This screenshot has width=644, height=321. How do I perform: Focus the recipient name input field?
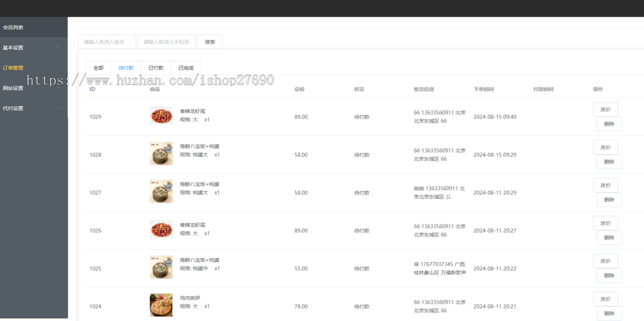107,42
